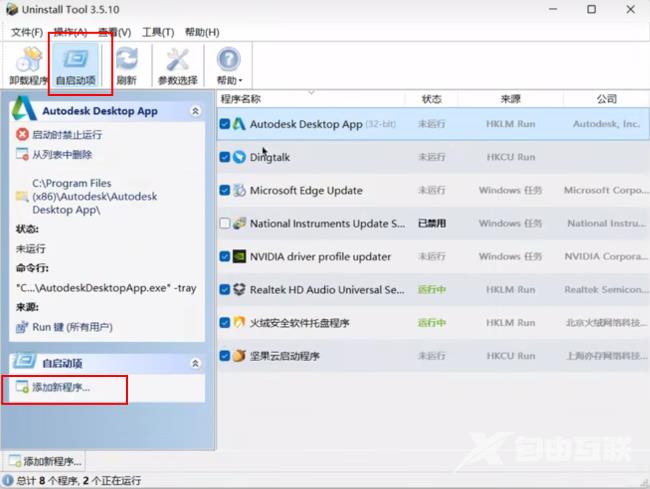Image resolution: width=650 pixels, height=489 pixels.
Task: Open 参数选择 preferences toolbar icon
Action: click(x=177, y=63)
